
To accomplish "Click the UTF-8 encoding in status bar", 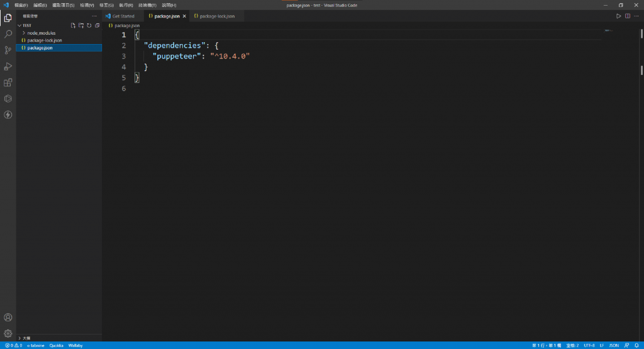I will click(x=589, y=345).
